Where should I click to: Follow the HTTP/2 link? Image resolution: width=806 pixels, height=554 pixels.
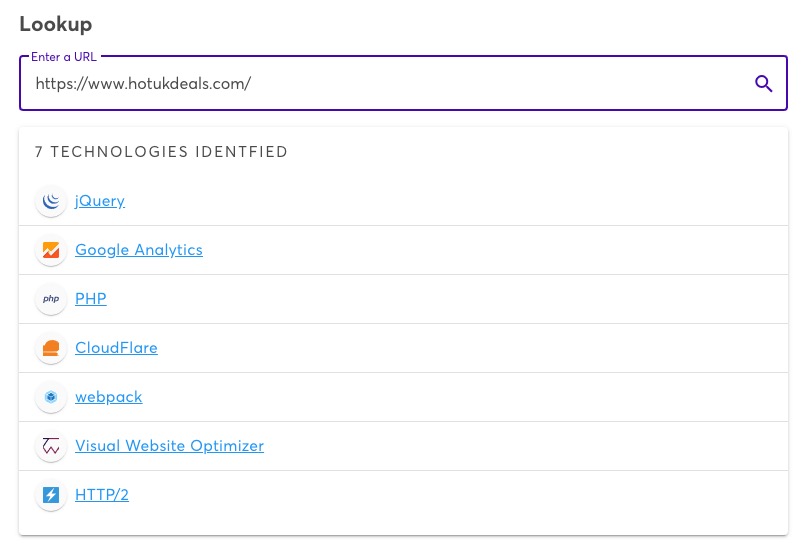pos(102,494)
